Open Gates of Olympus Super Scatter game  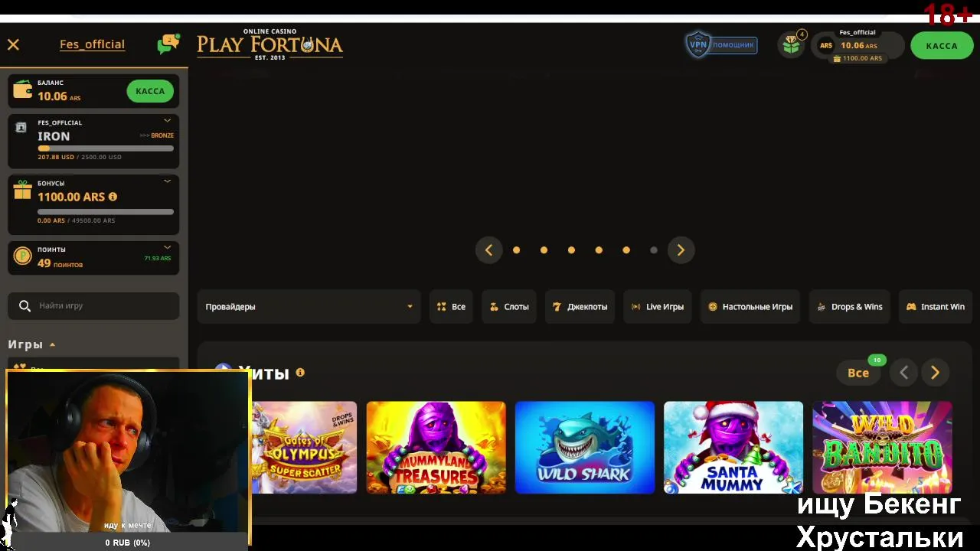(x=304, y=447)
